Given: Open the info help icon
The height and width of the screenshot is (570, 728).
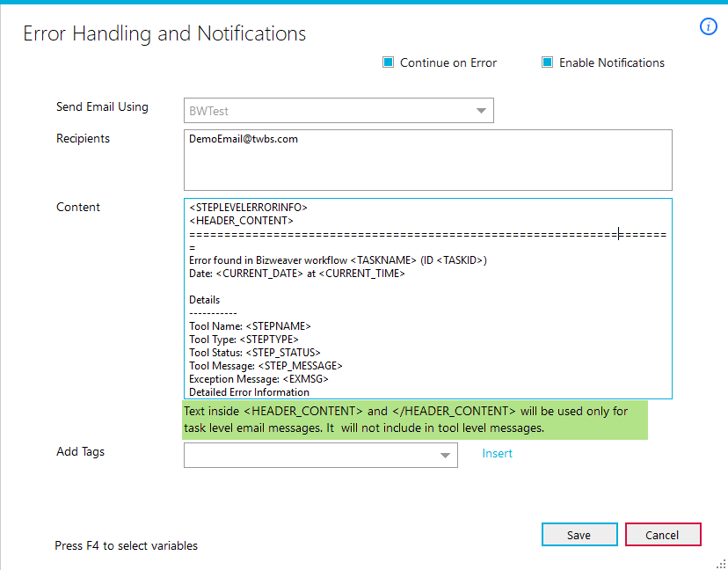Looking at the screenshot, I should click(x=708, y=26).
